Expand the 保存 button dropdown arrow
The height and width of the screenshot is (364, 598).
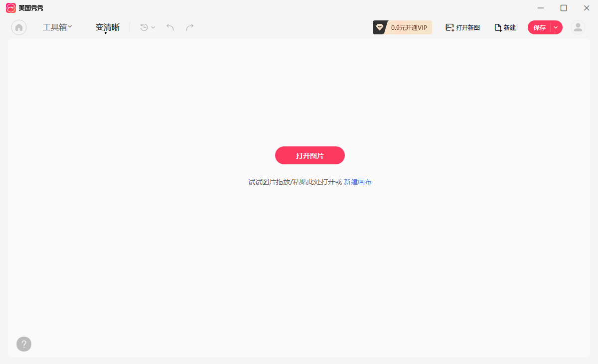pos(556,27)
